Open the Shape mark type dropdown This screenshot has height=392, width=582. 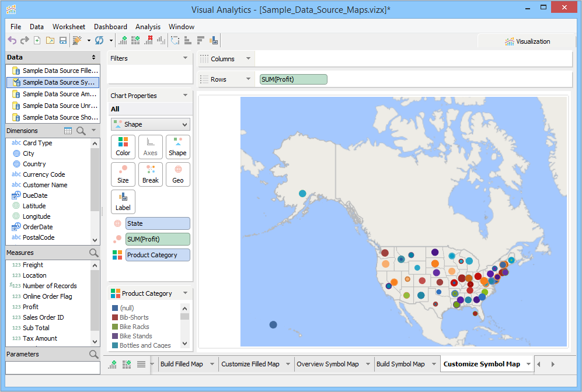(151, 124)
